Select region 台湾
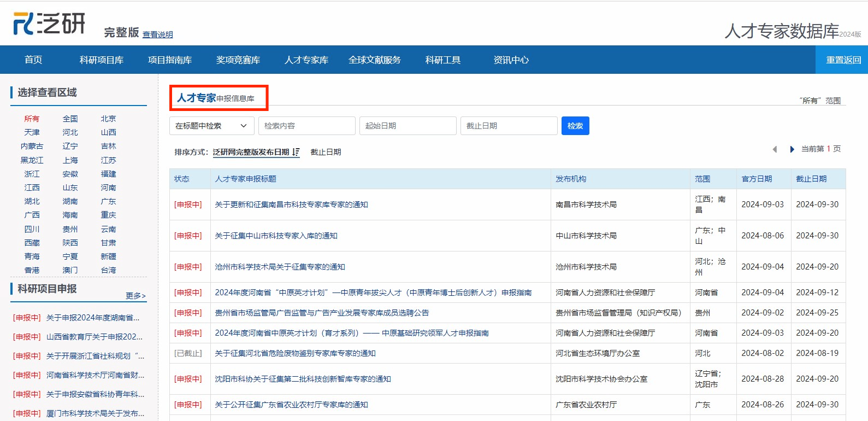Screen dimensions: 868x421 (x=108, y=270)
